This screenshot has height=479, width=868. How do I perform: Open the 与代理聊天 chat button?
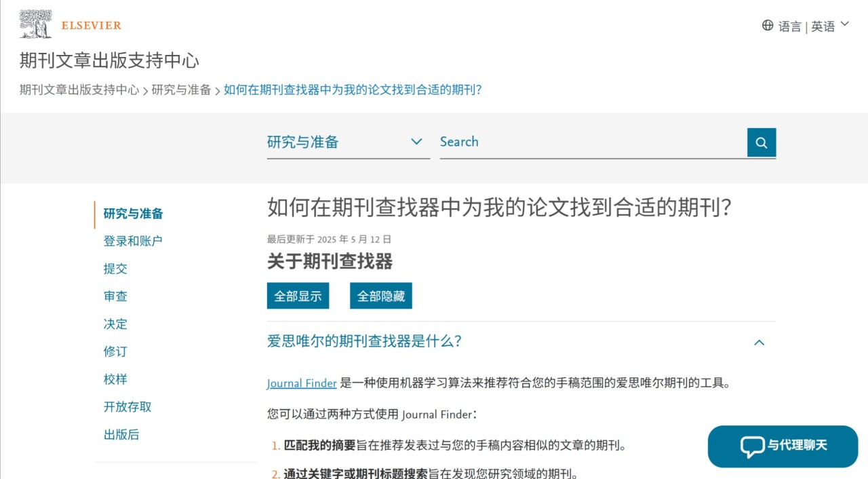[783, 446]
